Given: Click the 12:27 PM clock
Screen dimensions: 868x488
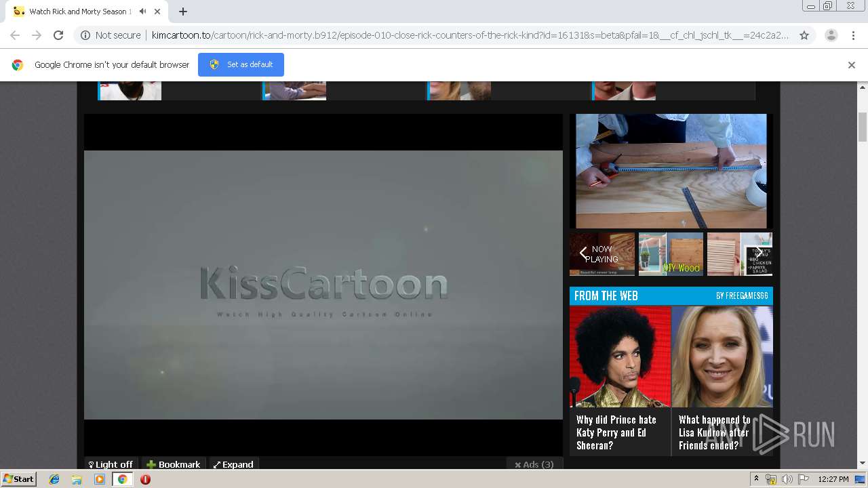Looking at the screenshot, I should coord(833,479).
